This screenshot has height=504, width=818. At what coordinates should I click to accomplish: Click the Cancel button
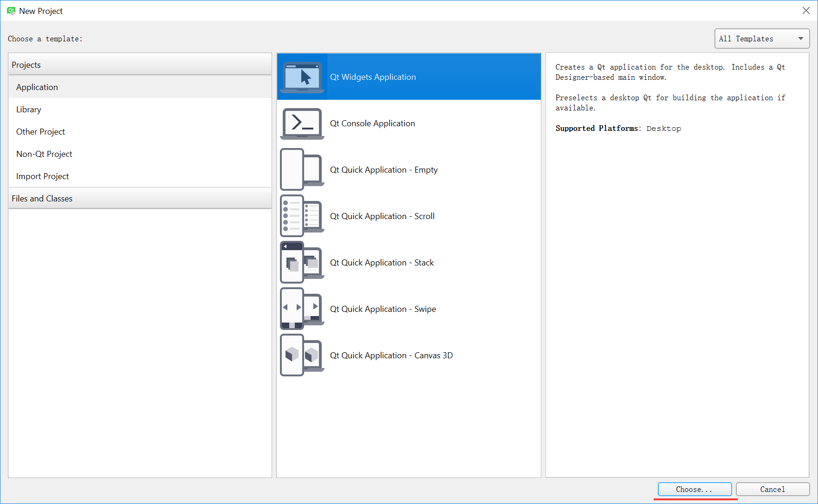773,489
